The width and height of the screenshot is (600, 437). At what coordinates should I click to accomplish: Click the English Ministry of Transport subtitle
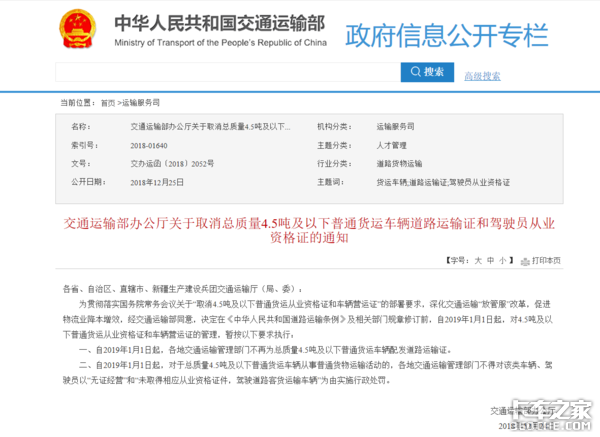(x=220, y=44)
